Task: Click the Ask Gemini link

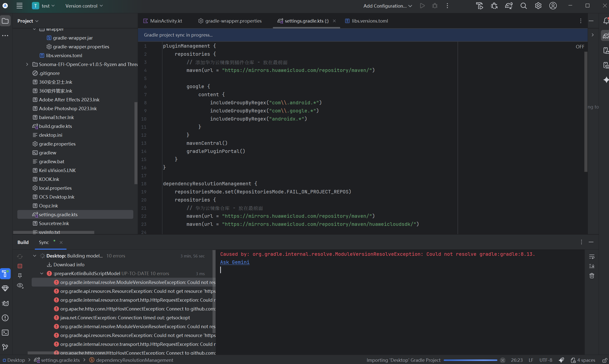Action: click(235, 262)
